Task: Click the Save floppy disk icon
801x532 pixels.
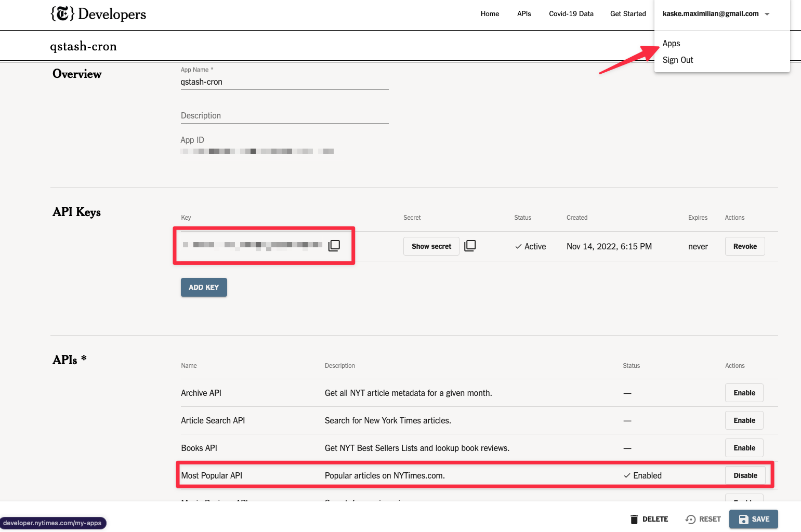Action: point(743,519)
